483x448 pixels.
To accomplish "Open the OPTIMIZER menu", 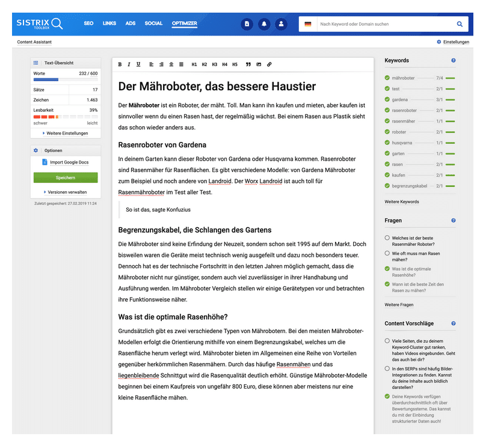I will (x=185, y=23).
